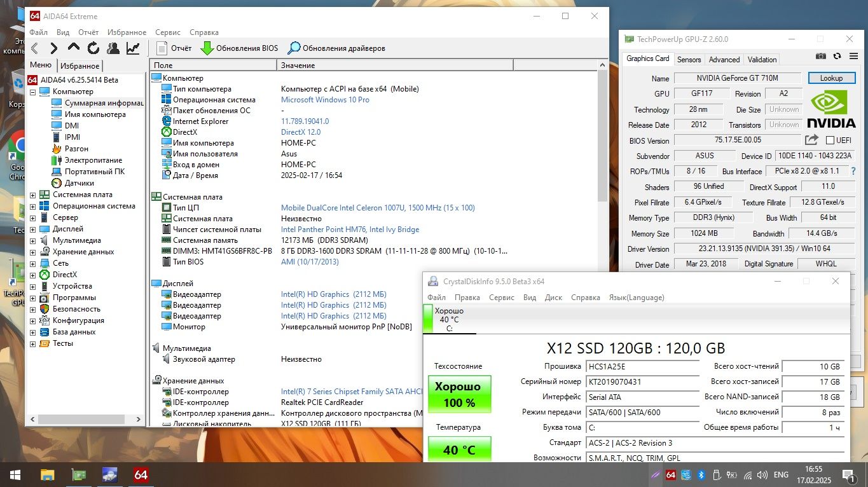Click the AIDA64 forward navigation arrow
868x487 pixels.
(x=54, y=48)
